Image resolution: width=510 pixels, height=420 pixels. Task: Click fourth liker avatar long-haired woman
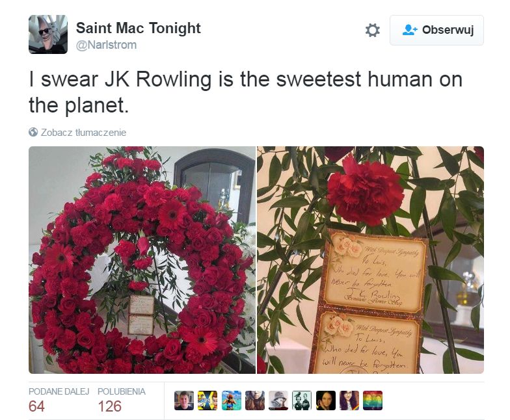coord(255,400)
